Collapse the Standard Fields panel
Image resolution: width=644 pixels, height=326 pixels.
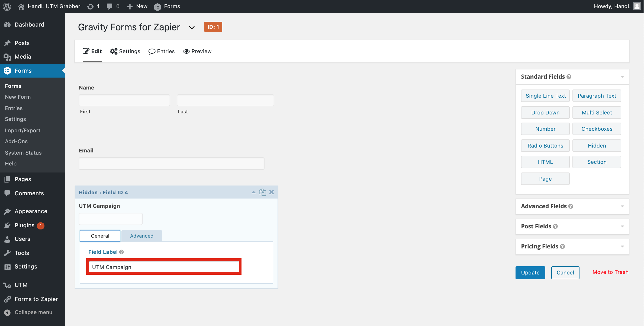pyautogui.click(x=622, y=77)
